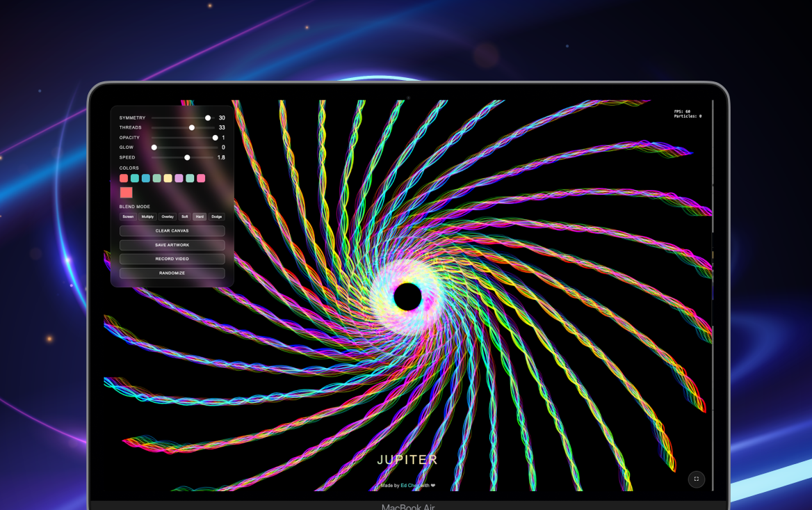Select the Screen blend mode

tap(128, 217)
